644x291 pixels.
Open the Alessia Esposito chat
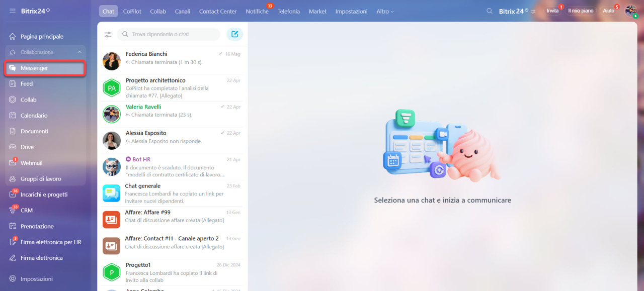(x=172, y=141)
